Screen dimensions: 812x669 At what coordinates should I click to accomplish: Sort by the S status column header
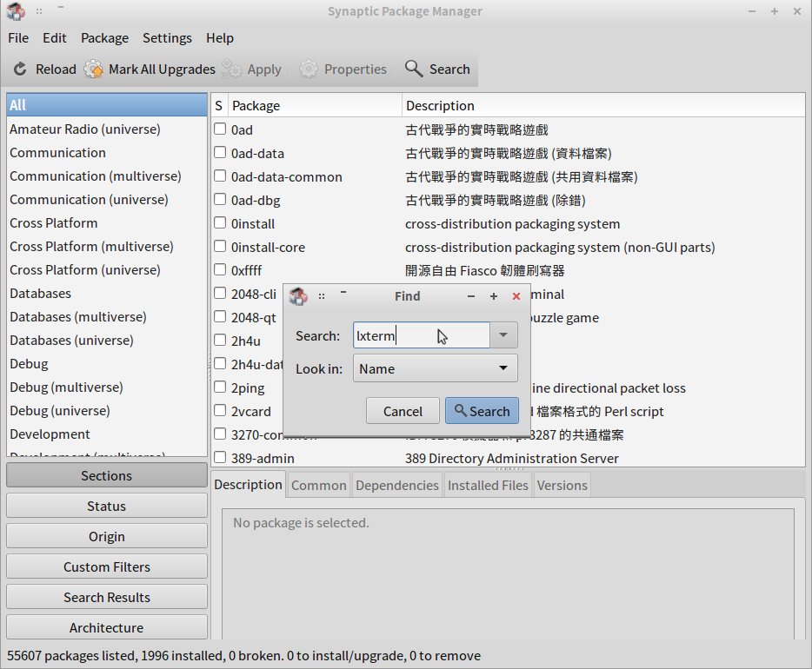pos(219,105)
